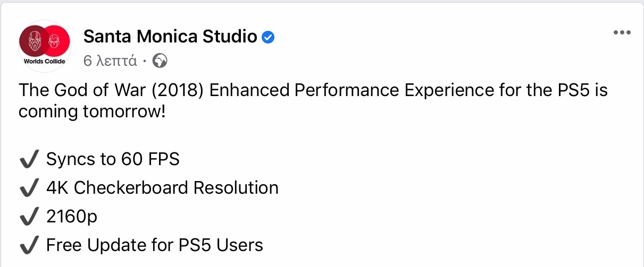The height and width of the screenshot is (267, 644).
Task: Click the checkmark beside 2160p
Action: [x=29, y=217]
